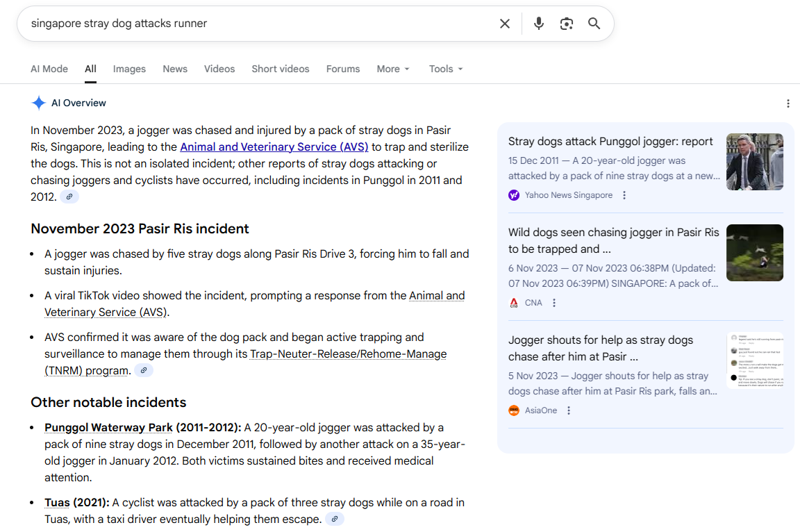
Task: Open Animal and Veterinary Service link in TikTok bullet
Action: [255, 304]
